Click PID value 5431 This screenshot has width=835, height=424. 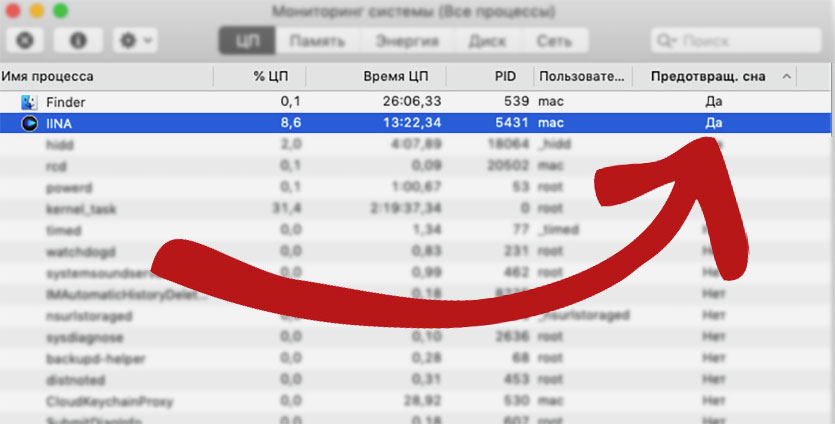pos(512,123)
